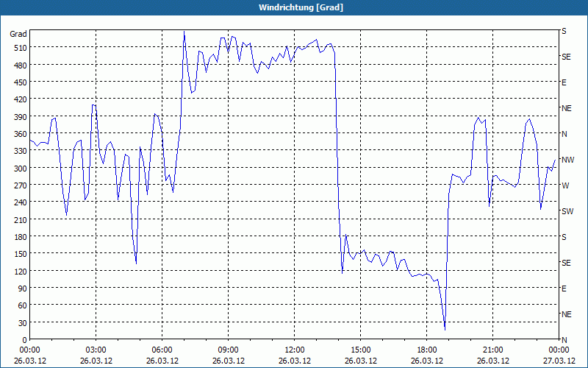The image size is (588, 368).
Task: Click the 21:00 time axis label
Action: click(492, 350)
